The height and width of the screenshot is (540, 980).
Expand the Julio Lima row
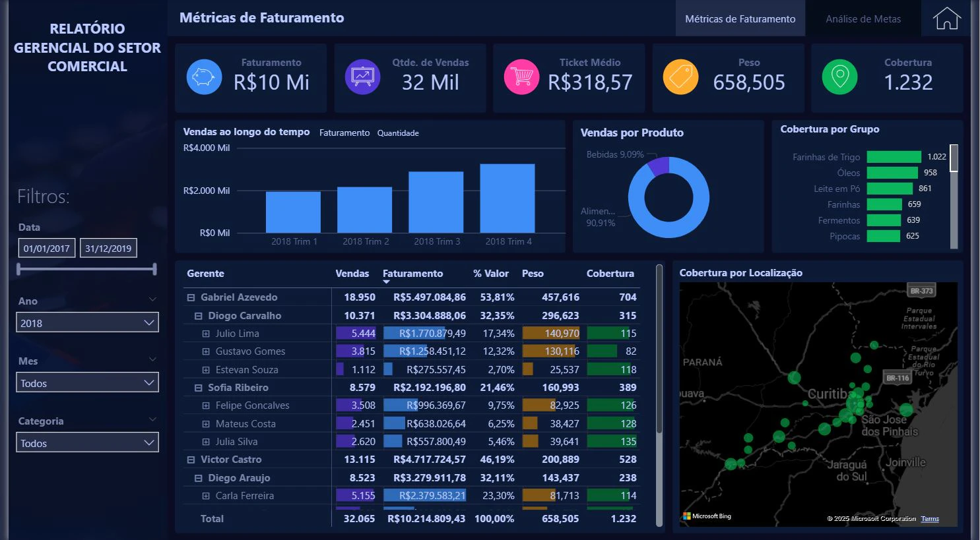click(205, 334)
